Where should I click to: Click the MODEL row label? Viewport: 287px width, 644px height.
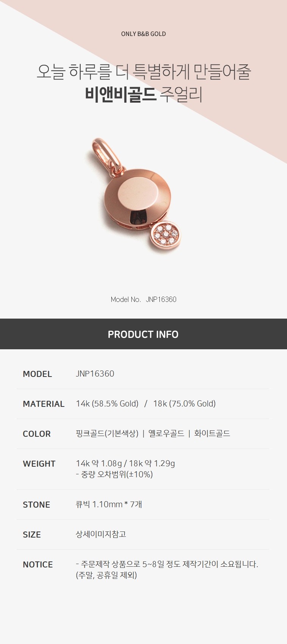pyautogui.click(x=37, y=374)
